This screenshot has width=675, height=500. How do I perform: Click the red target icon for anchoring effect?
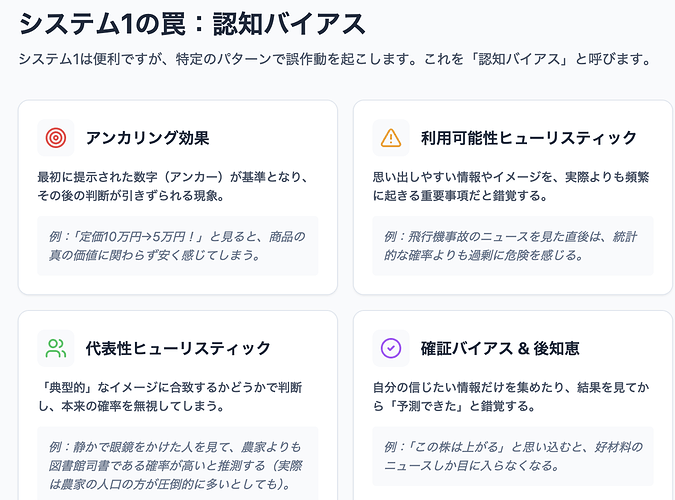click(x=56, y=138)
